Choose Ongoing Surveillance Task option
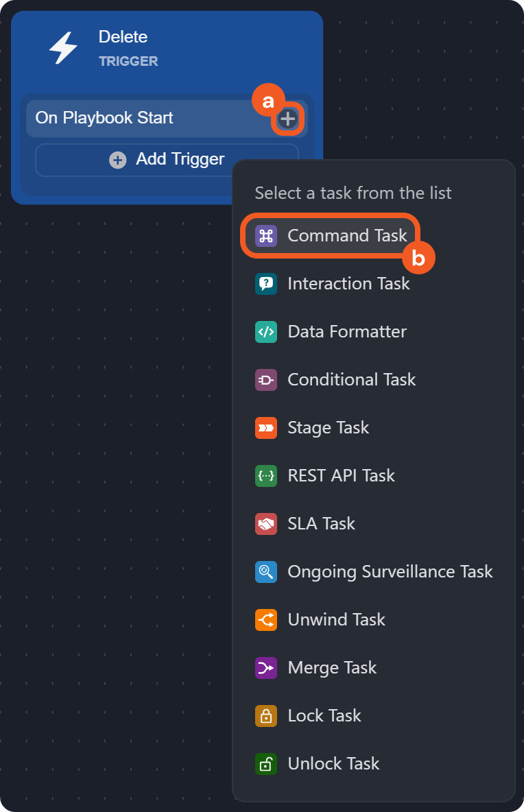This screenshot has width=524, height=812. (390, 572)
